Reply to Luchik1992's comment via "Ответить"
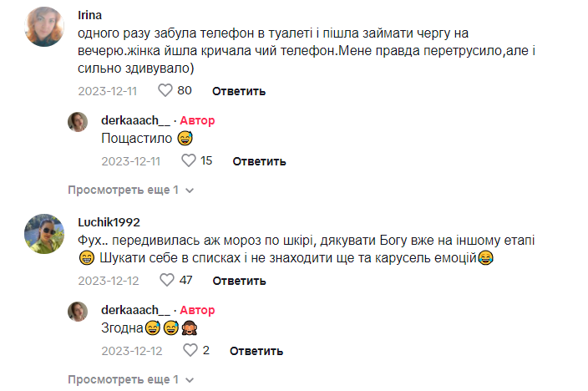Viewport: 588px width, 391px height. 239,280
